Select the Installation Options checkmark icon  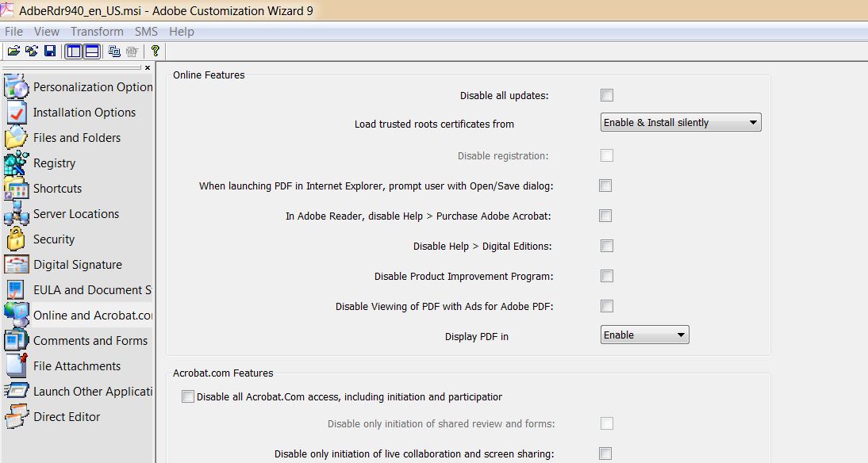pos(16,113)
